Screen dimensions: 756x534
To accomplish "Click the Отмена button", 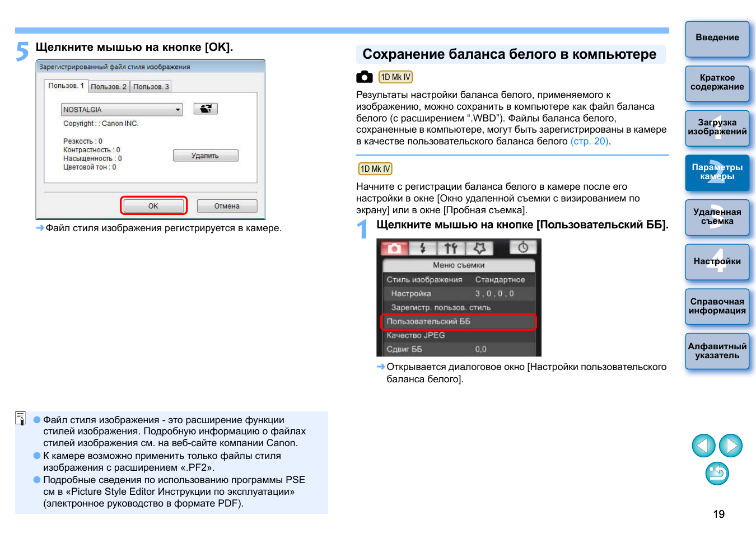I will click(227, 206).
